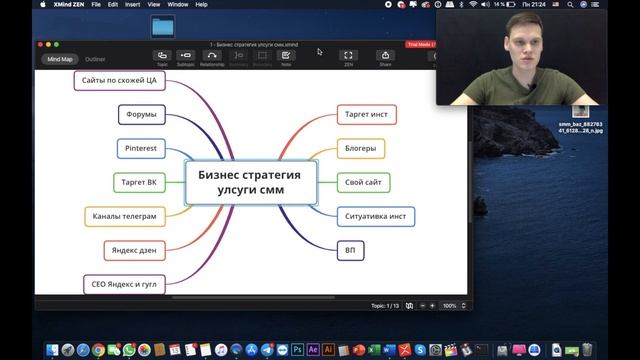Select the Ситуативка инст topic
The width and height of the screenshot is (640, 360).
(x=376, y=216)
